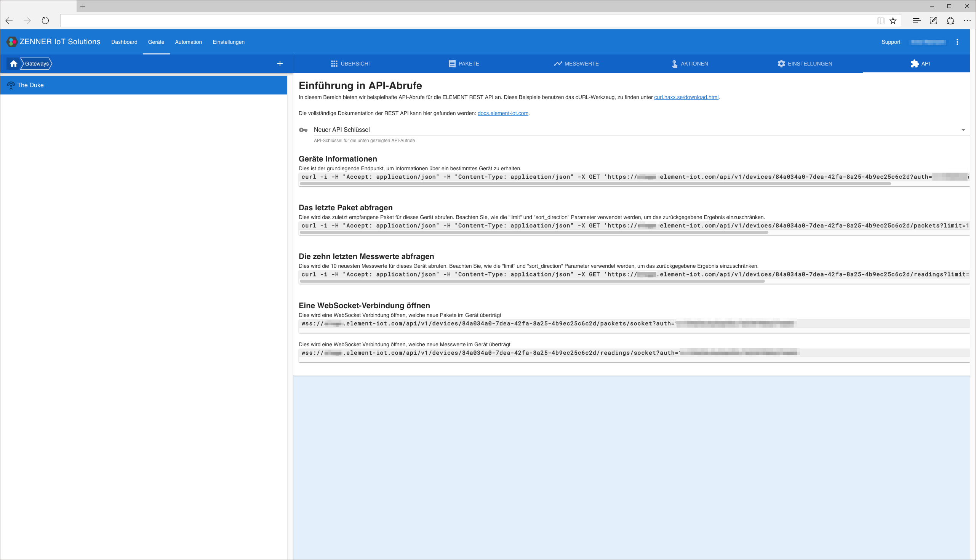The height and width of the screenshot is (560, 976).
Task: Click the browser share icon
Action: pyautogui.click(x=950, y=21)
